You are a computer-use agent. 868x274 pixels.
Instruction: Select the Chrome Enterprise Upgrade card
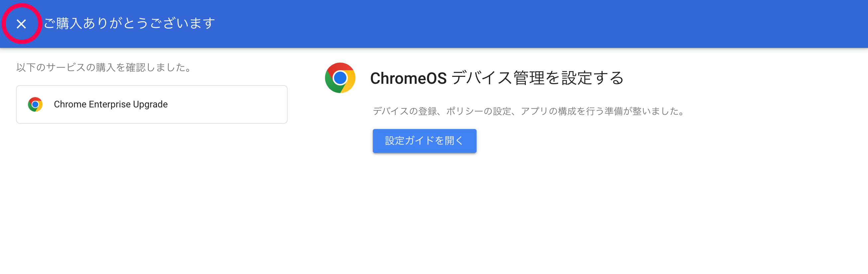(152, 104)
